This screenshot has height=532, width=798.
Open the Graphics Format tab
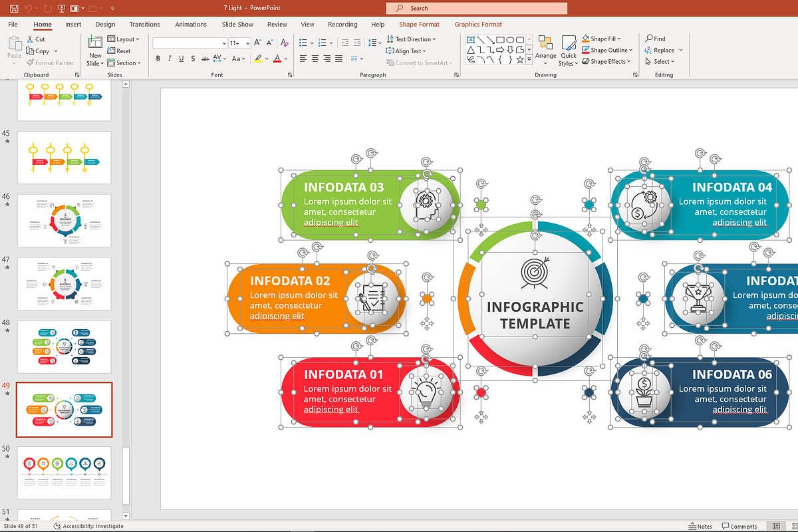pos(478,24)
